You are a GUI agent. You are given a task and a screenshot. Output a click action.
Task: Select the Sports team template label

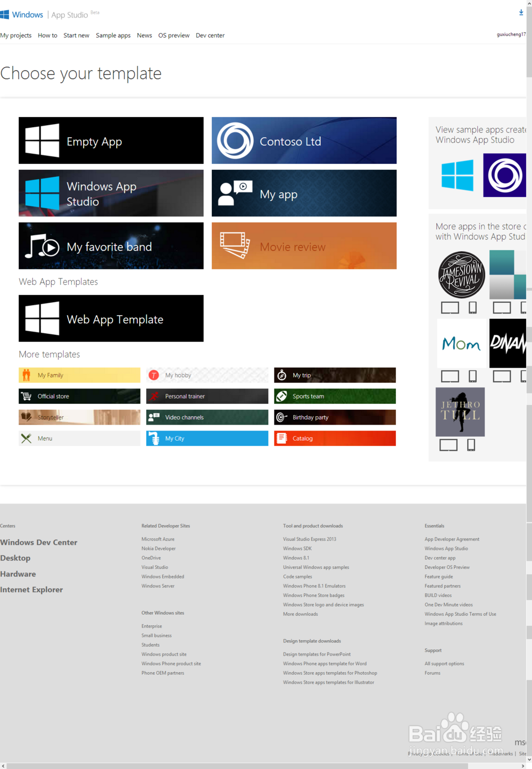coord(308,396)
